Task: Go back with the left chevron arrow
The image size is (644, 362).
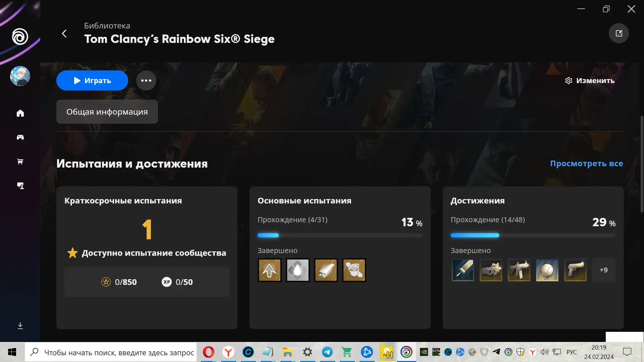Action: point(64,34)
